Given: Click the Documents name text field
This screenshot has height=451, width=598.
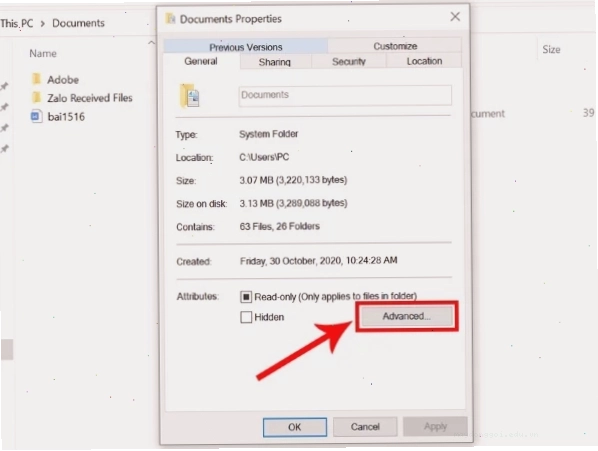Looking at the screenshot, I should point(345,95).
